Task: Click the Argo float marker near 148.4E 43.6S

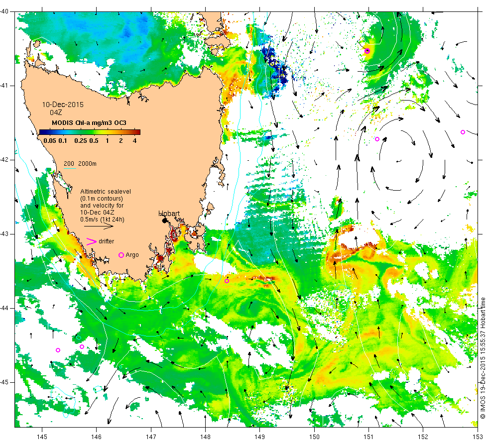Action: [227, 281]
